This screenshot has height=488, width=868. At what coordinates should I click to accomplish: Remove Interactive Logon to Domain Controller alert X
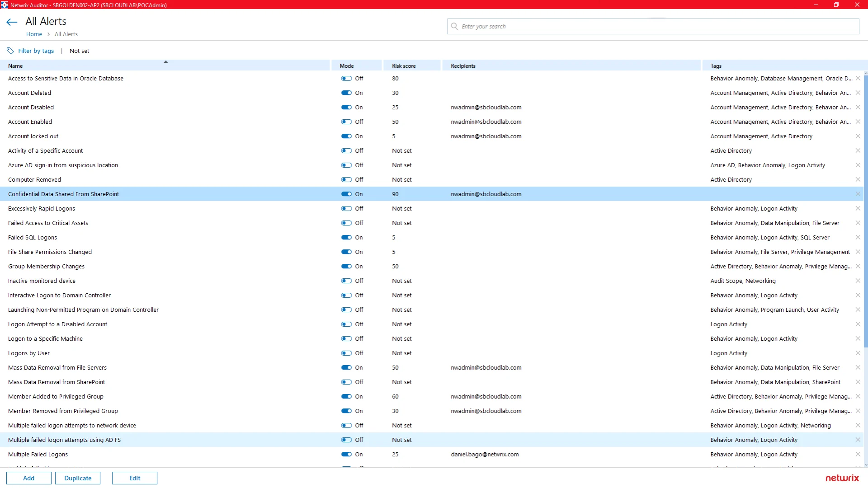(x=858, y=295)
